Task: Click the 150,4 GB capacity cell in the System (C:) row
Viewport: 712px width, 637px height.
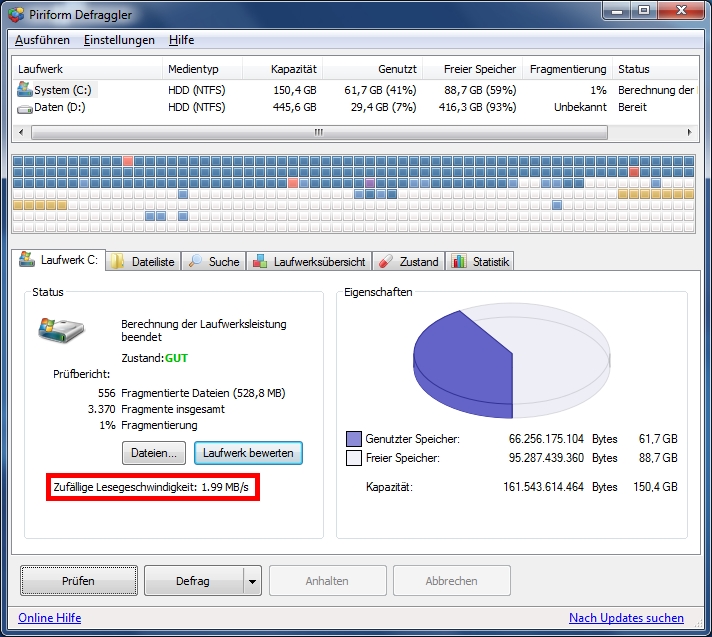Action: (x=295, y=90)
